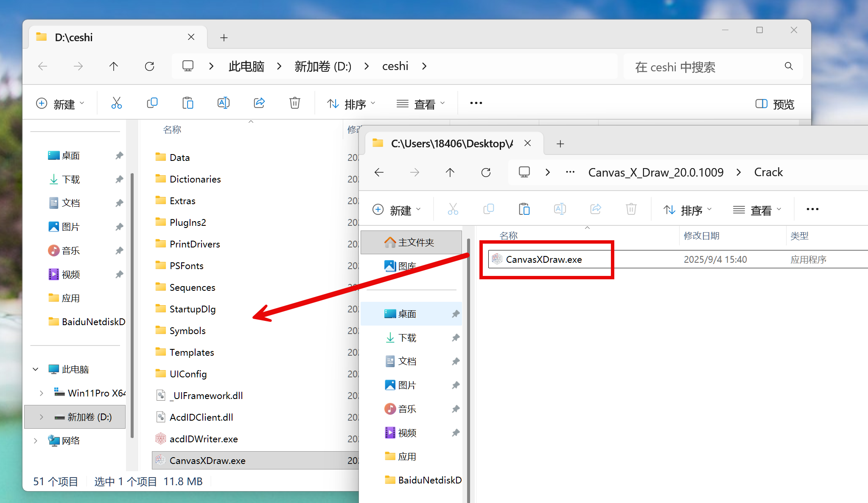Click the 新加卷 (D:) breadcrumb segment

323,66
